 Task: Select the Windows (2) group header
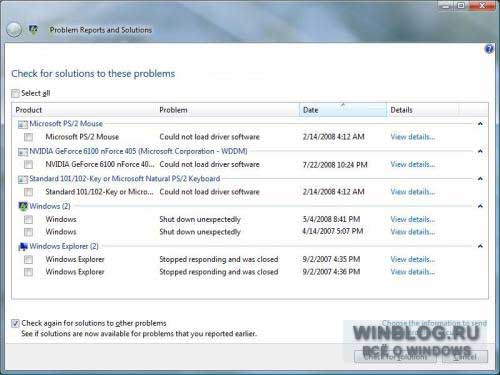[50, 206]
